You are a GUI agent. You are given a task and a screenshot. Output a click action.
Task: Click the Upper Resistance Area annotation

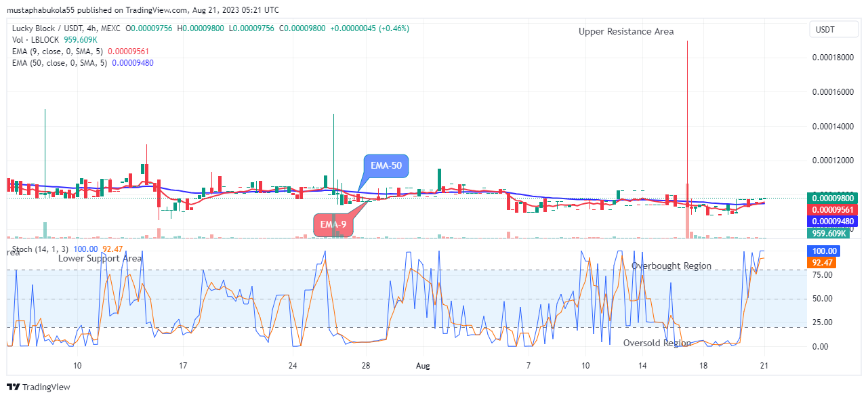626,32
